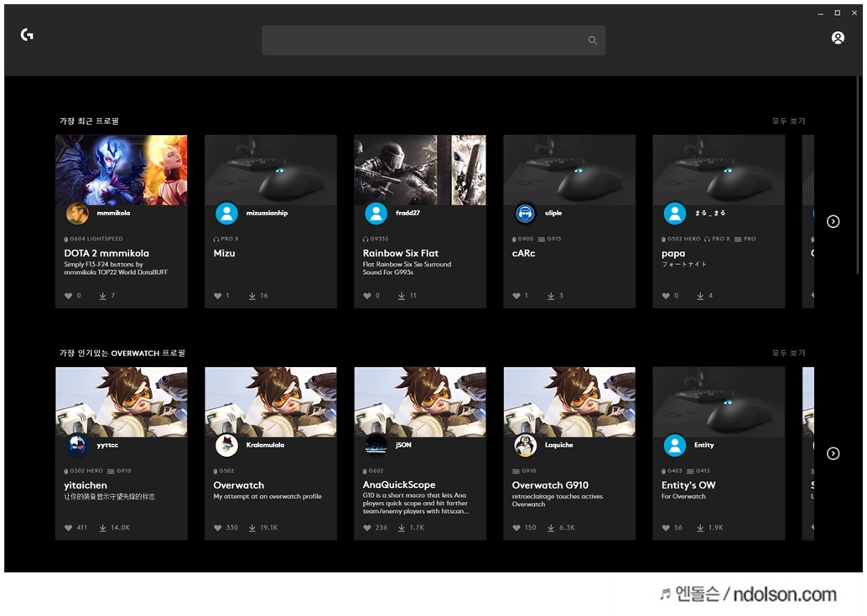Open the Rainbow Six Flat card image

(420, 169)
